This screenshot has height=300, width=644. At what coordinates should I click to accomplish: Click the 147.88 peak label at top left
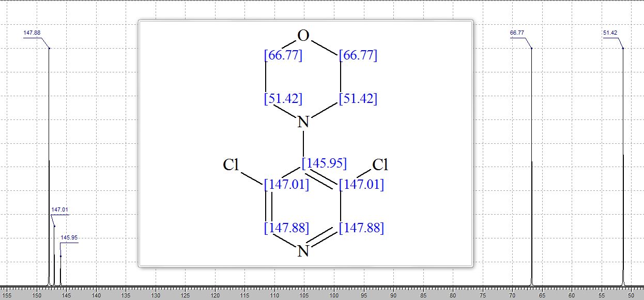[32, 33]
